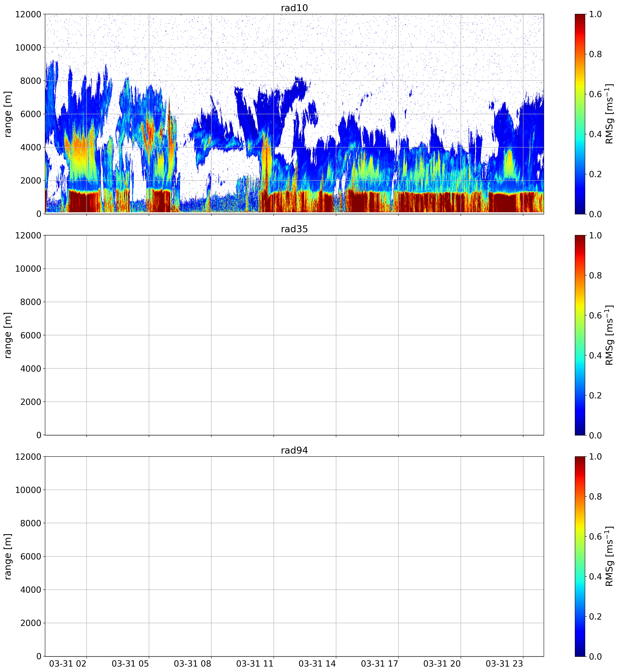Screen dimensions: 619x672
Task: Click the 2000 tick label on rad94 axis
Action: pos(31,623)
